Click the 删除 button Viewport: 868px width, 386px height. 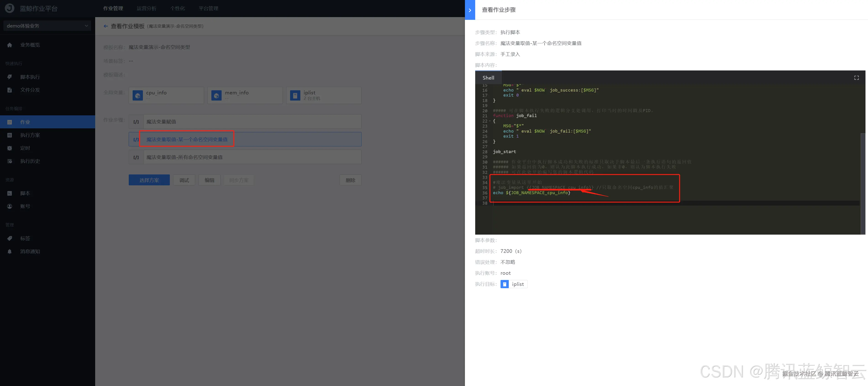(x=350, y=180)
